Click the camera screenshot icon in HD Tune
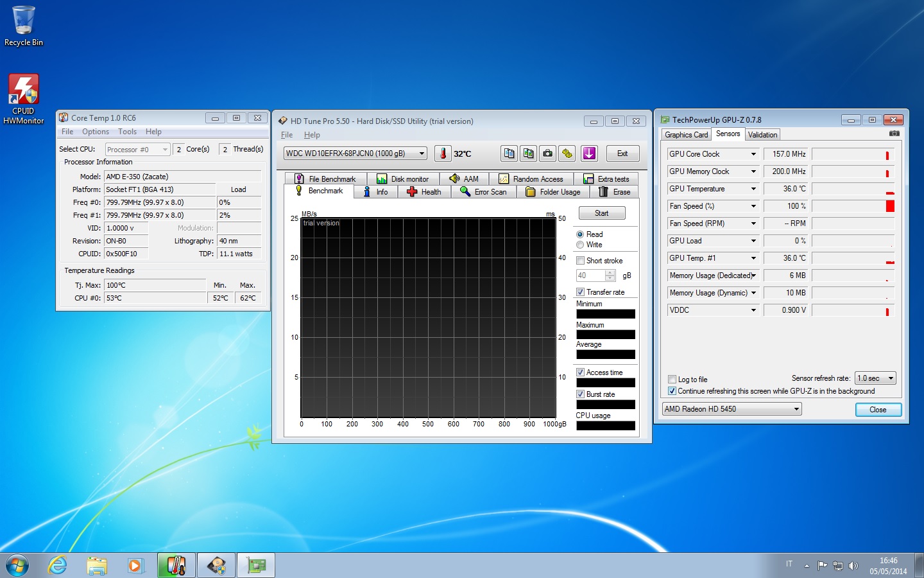The image size is (924, 578). pyautogui.click(x=547, y=153)
